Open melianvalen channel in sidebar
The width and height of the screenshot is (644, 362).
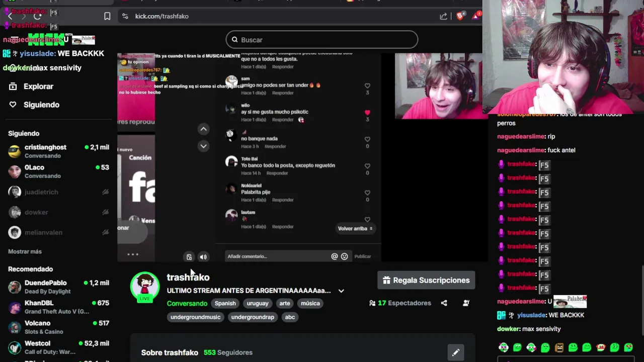[x=58, y=232]
